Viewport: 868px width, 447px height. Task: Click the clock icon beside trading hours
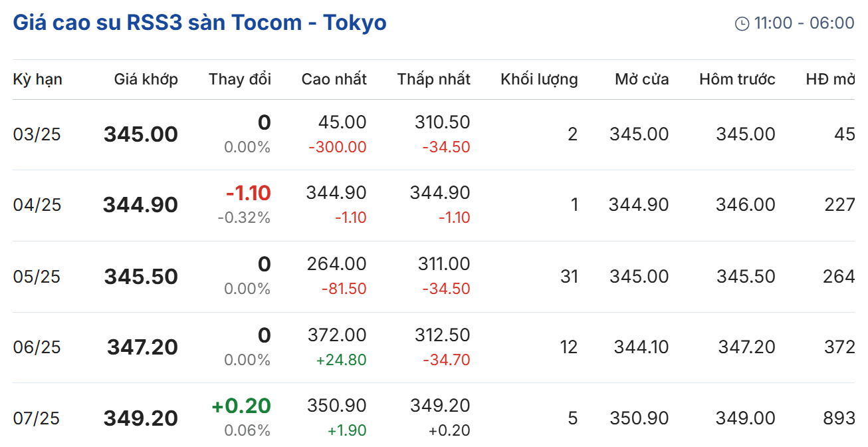tap(742, 24)
